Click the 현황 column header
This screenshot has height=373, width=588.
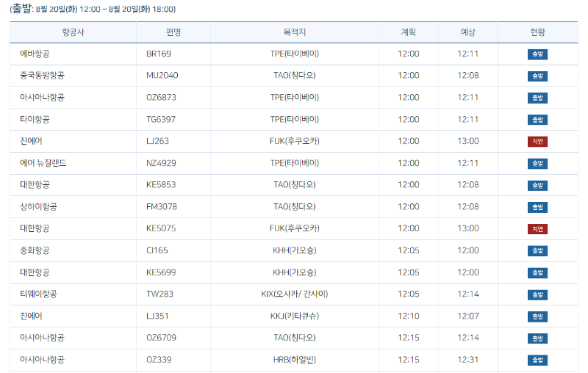click(538, 32)
